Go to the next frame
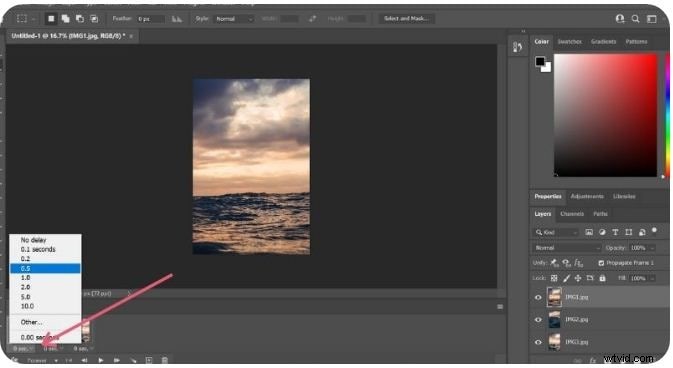This screenshot has height=368, width=673. click(116, 360)
